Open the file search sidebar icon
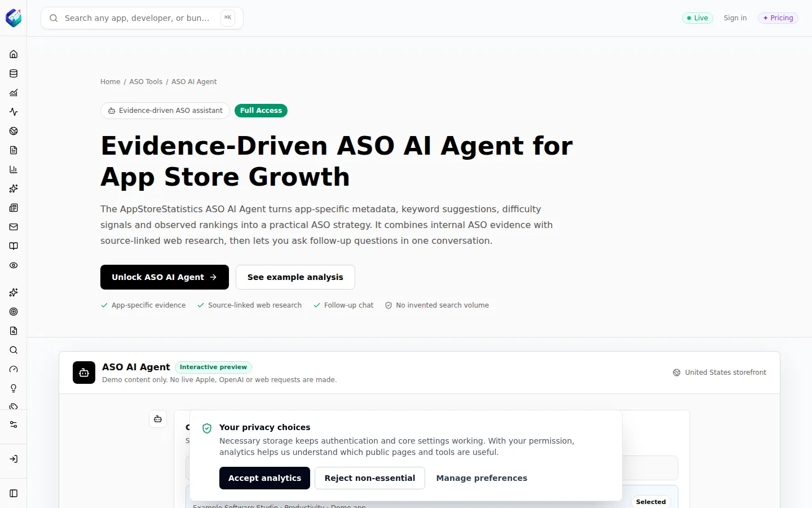The image size is (812, 508). [14, 331]
